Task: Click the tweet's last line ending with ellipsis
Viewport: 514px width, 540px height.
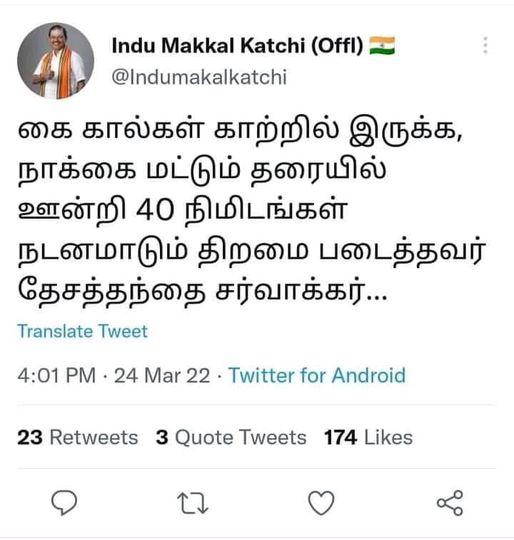Action: (x=202, y=292)
